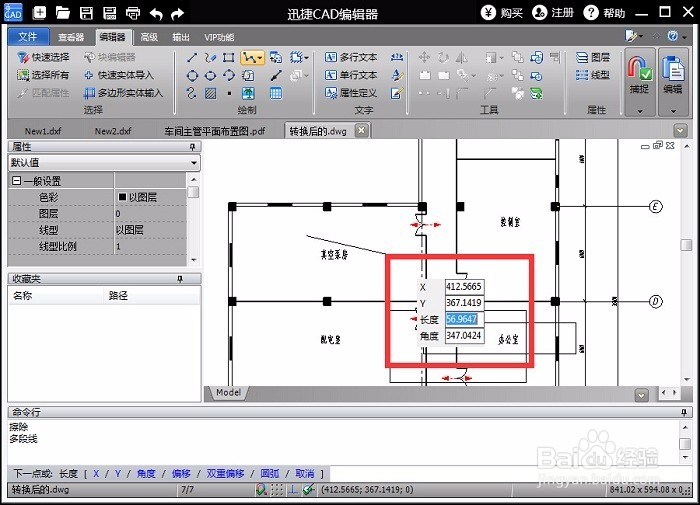Viewport: 700px width, 505px height.
Task: Click 快速实体导入 tool
Action: (119, 75)
